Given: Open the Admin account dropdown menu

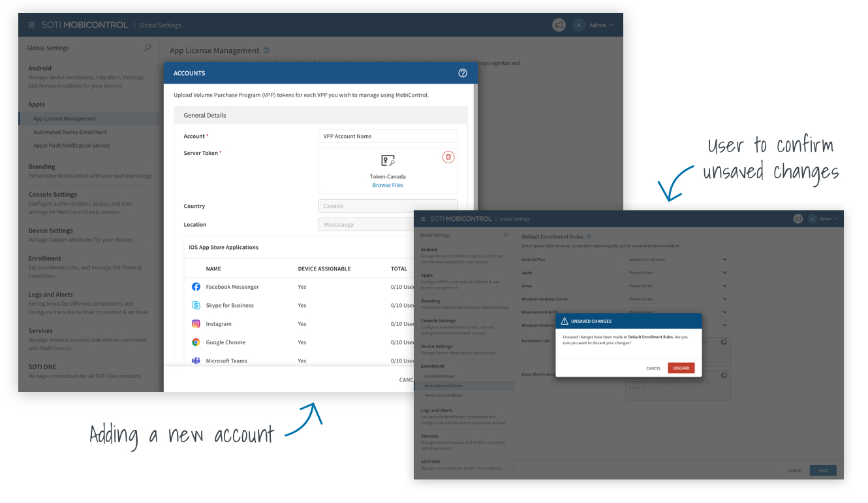Looking at the screenshot, I should (x=597, y=25).
